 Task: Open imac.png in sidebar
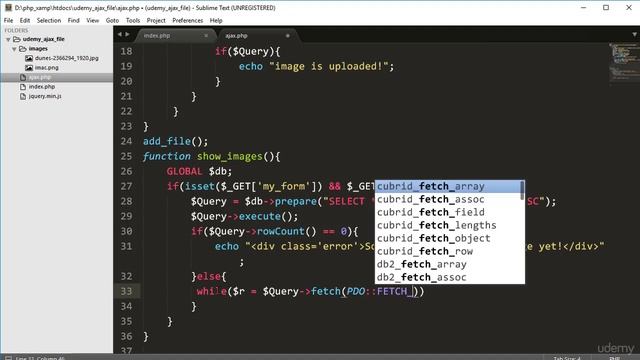[47, 67]
